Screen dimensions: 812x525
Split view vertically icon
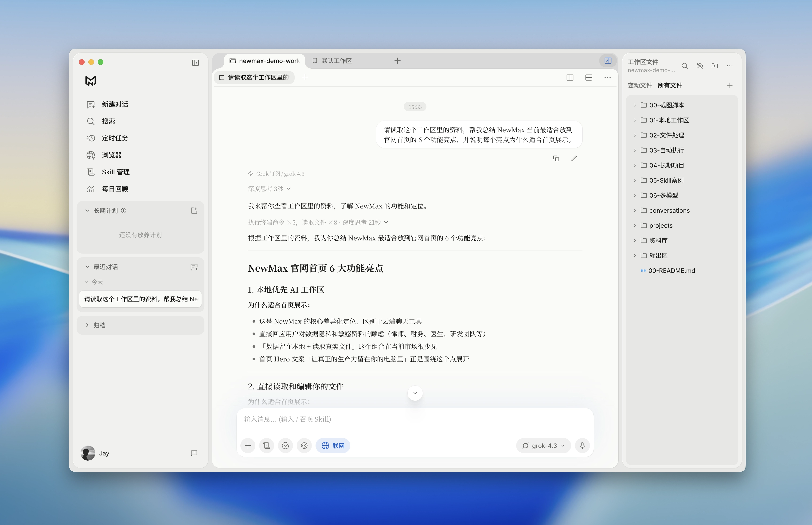point(570,78)
